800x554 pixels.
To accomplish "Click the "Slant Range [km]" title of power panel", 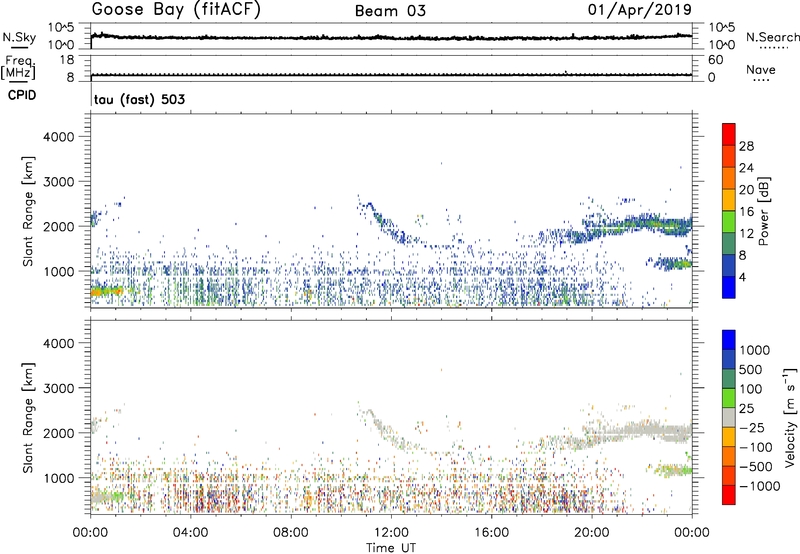I will click(28, 211).
